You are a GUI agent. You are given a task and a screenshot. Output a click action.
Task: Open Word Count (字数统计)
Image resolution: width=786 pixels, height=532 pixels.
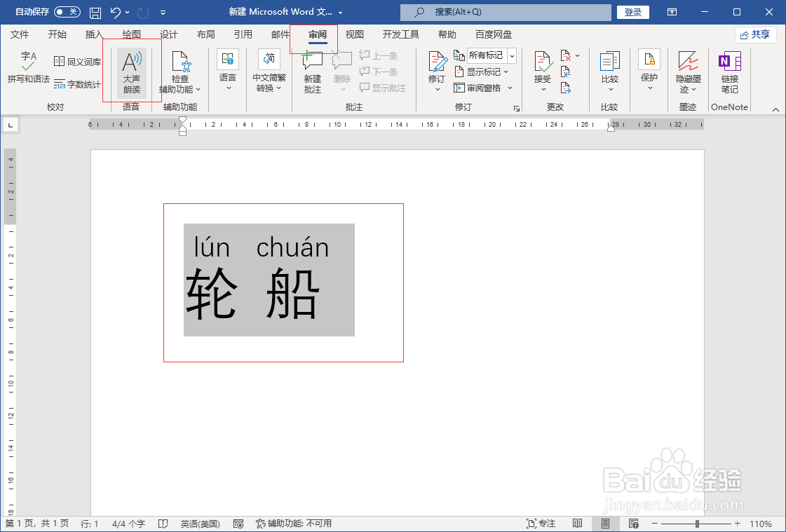point(77,84)
